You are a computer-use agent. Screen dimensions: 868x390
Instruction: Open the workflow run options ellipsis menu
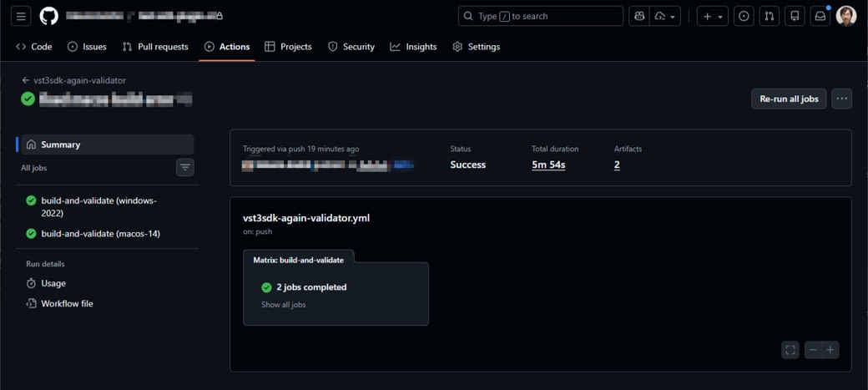pos(841,99)
